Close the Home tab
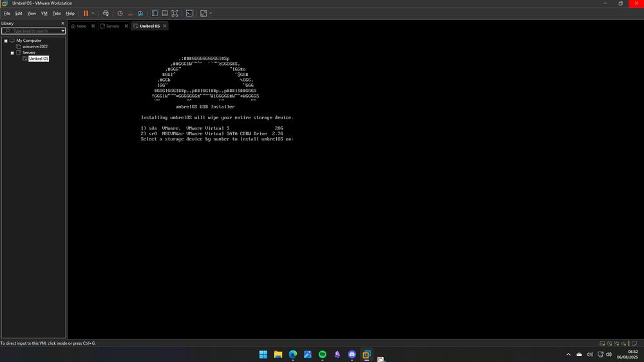 pyautogui.click(x=93, y=26)
